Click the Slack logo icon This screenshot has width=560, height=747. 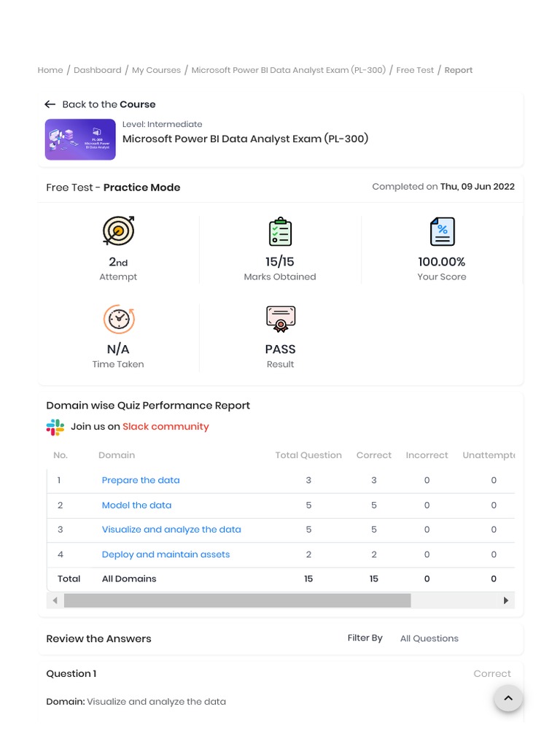tap(55, 427)
